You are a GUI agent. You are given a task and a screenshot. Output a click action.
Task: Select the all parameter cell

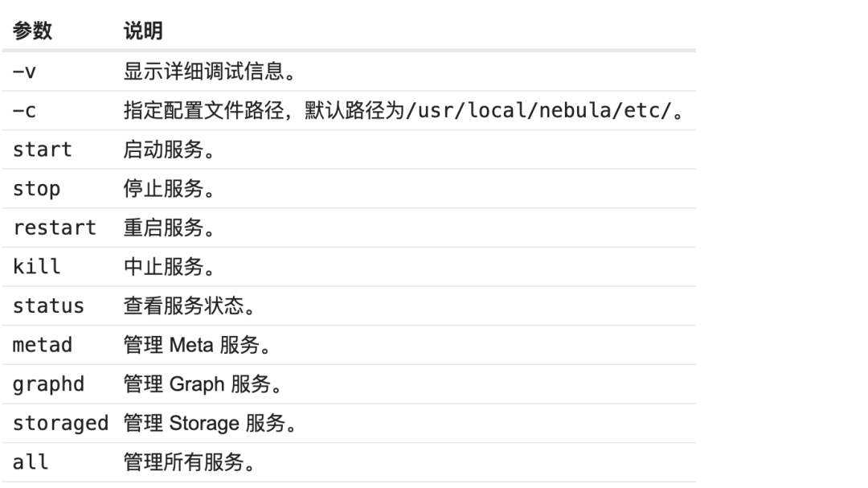tap(31, 462)
